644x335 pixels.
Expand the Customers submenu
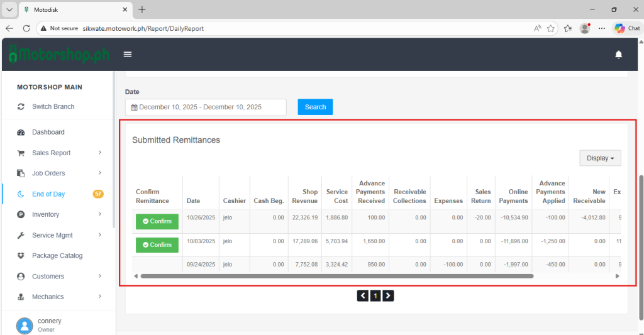coord(100,277)
